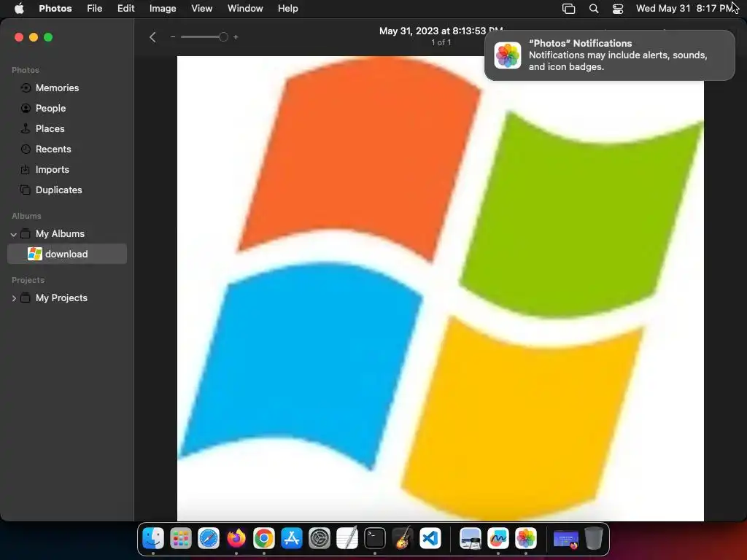The image size is (747, 560).
Task: Click the Places pin icon
Action: [26, 128]
